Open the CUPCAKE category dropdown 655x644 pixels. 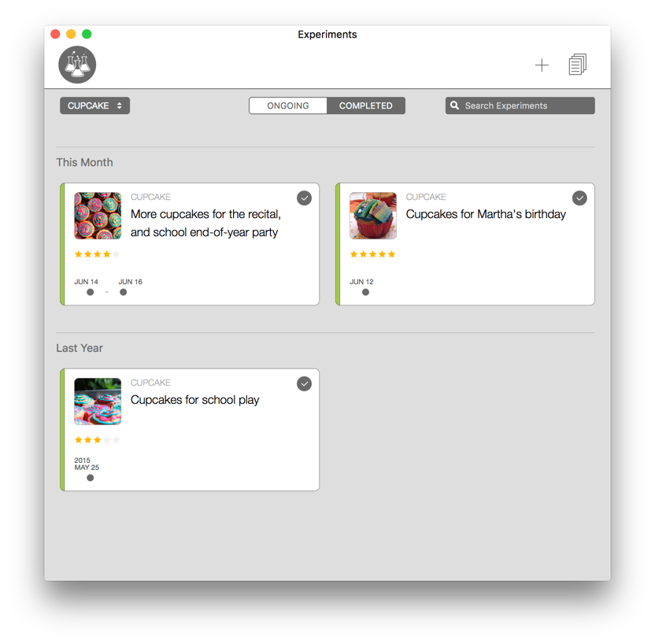(x=94, y=105)
